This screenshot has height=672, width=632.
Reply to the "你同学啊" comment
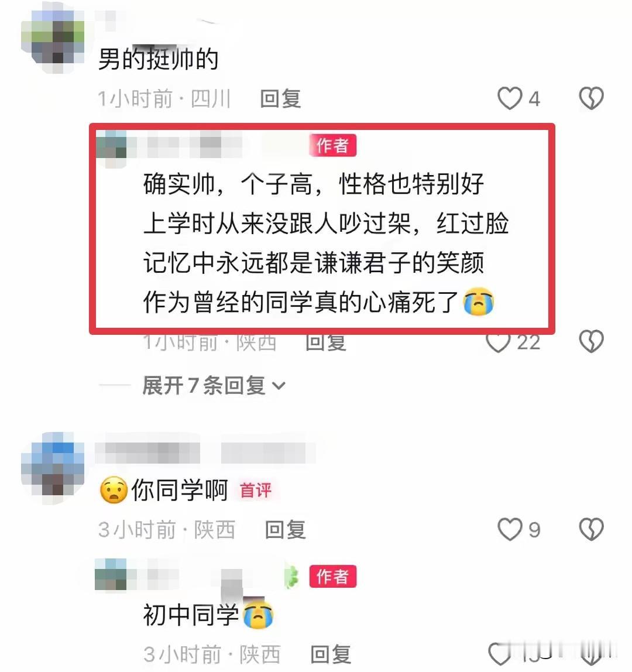click(285, 530)
